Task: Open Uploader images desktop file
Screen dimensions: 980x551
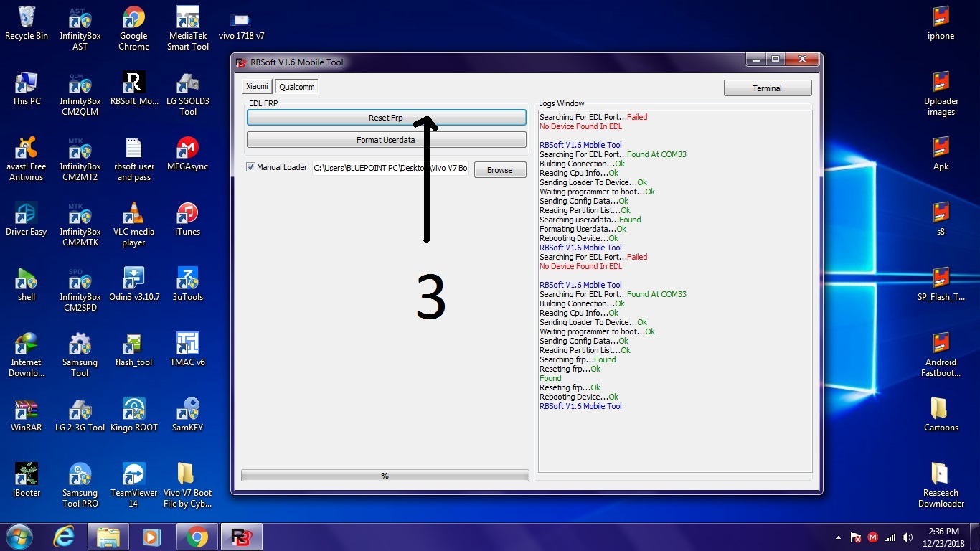Action: pyautogui.click(x=941, y=93)
